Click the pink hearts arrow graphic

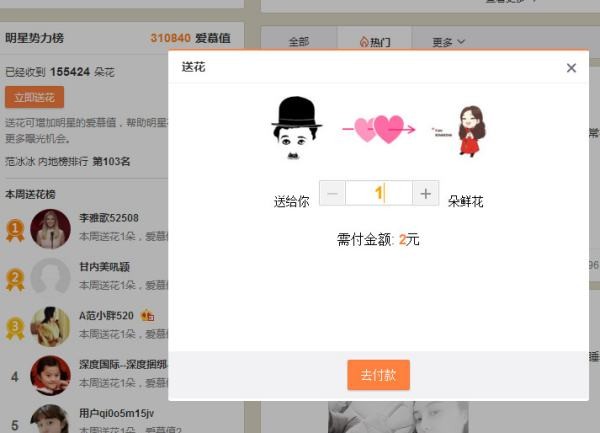coord(378,129)
